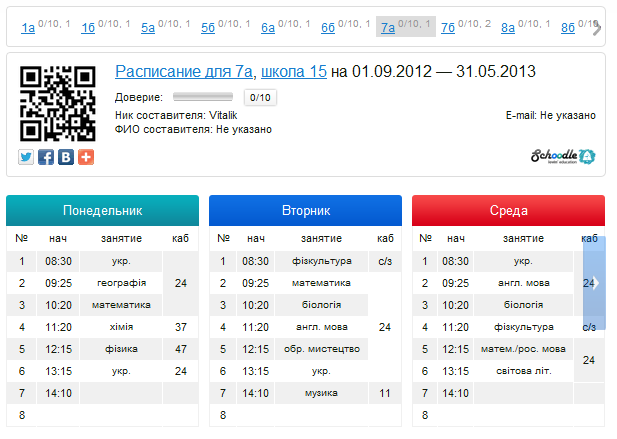Click the 0/10 trust score box
The image size is (617, 439).
(260, 98)
